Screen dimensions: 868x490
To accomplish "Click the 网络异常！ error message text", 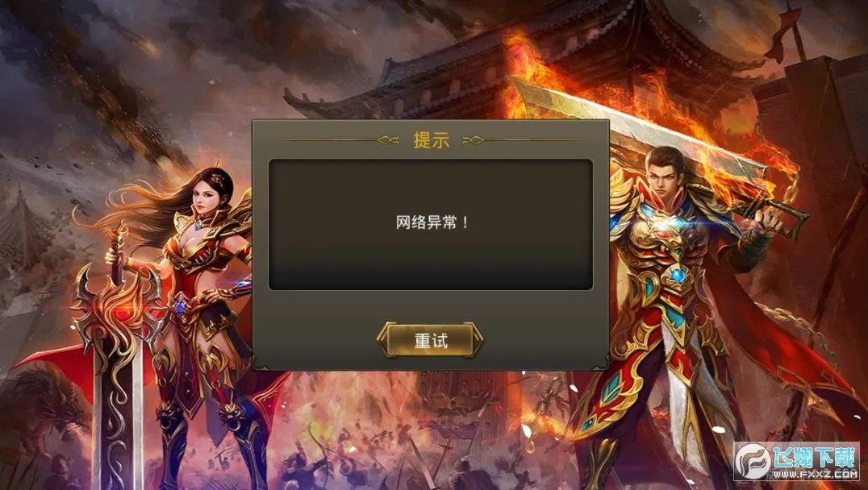I will click(x=432, y=222).
